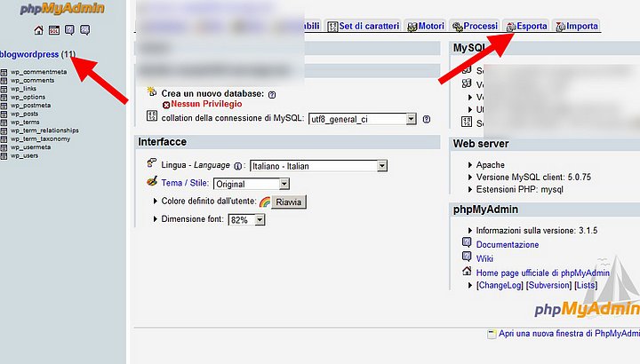Screen dimensions: 640x364
Task: Click the info icon next to Lingua - Language
Action: coord(237,166)
